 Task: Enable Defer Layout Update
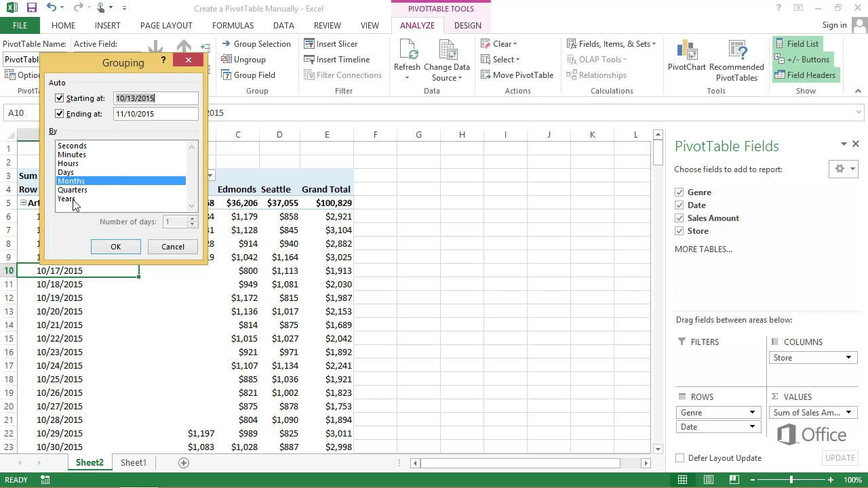tap(679, 457)
